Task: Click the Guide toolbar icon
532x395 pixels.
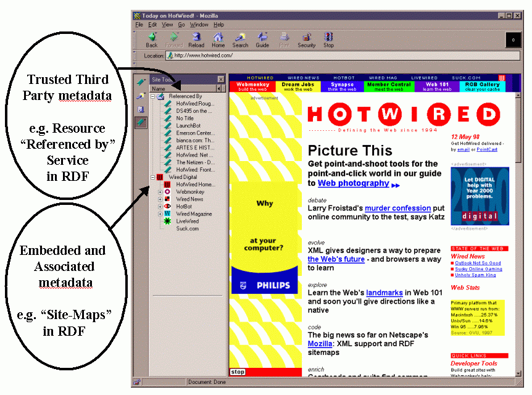Action: coord(262,39)
